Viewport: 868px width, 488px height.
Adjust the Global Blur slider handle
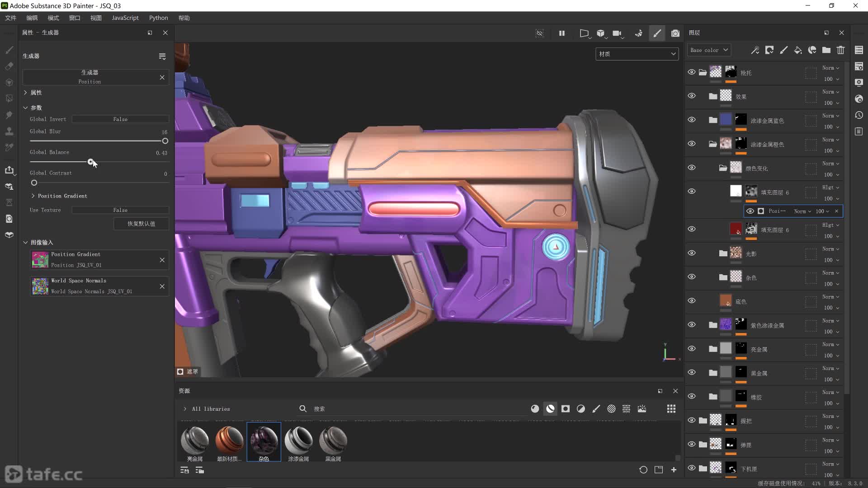[x=165, y=141]
